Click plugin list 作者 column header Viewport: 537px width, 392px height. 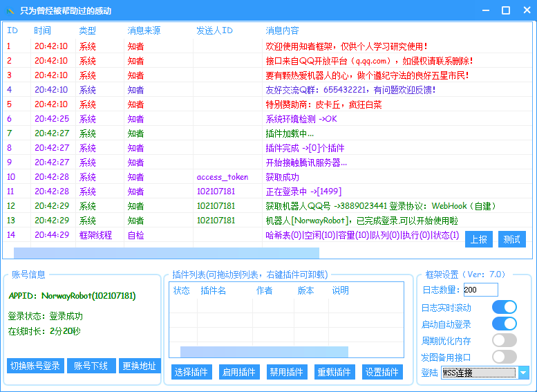click(265, 290)
